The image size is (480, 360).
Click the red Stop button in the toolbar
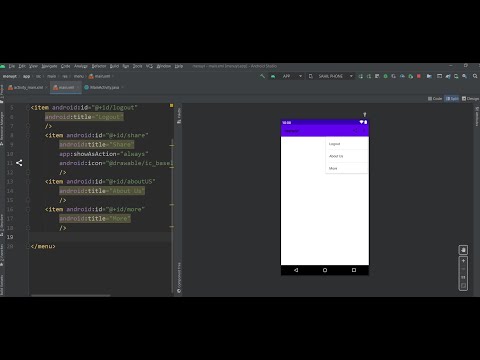coord(419,76)
